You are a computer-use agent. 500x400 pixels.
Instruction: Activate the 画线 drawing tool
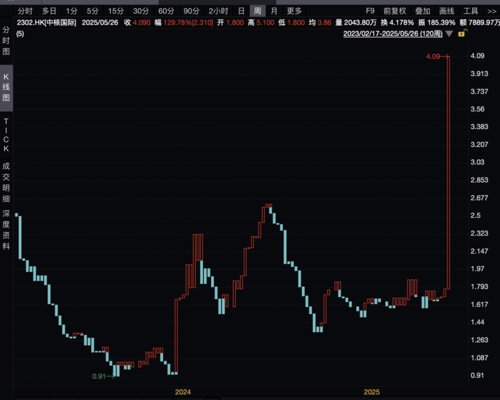click(x=447, y=11)
